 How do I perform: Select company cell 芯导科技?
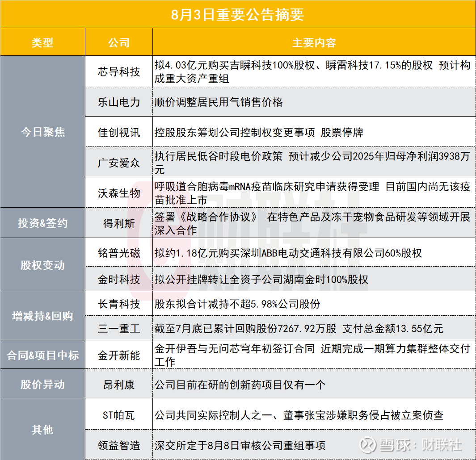tap(119, 71)
